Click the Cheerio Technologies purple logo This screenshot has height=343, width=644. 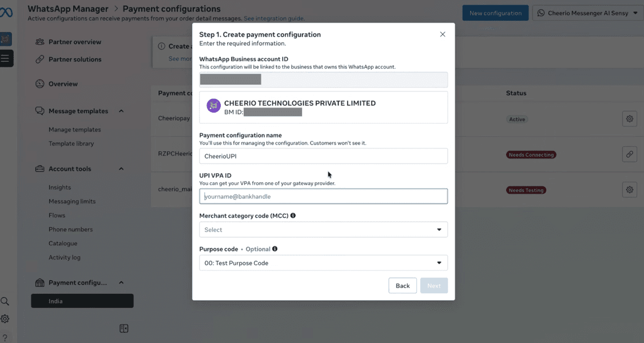click(x=213, y=106)
